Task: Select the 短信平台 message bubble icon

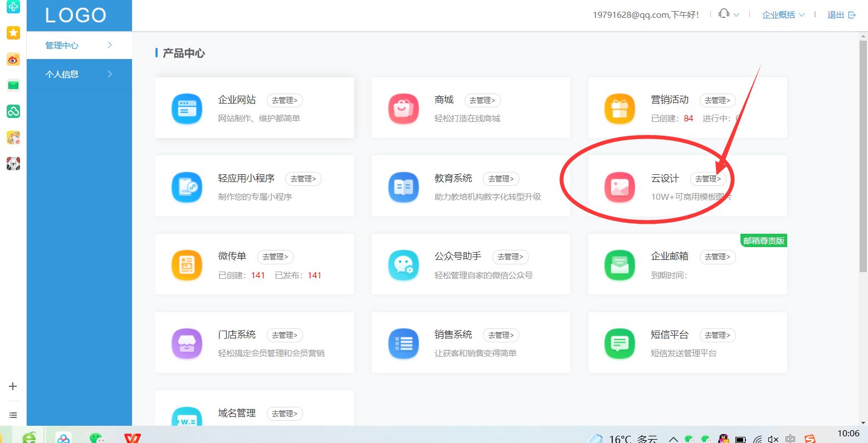Action: tap(620, 343)
